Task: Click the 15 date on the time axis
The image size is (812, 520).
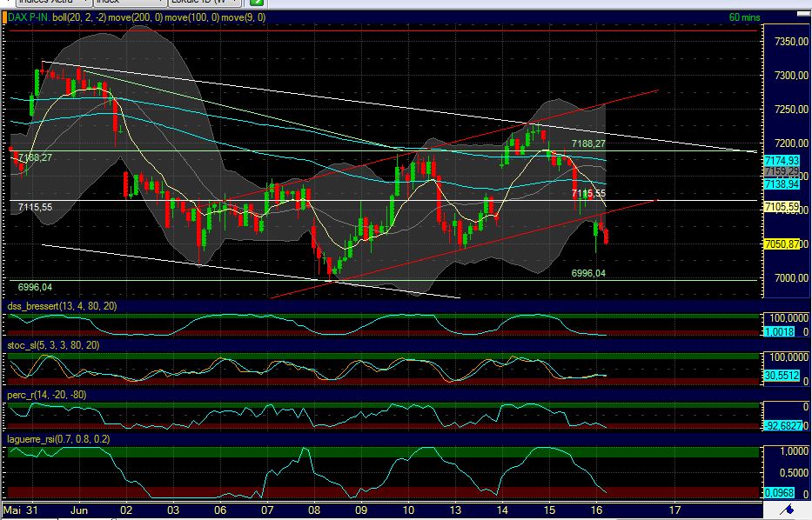Action: tap(549, 510)
